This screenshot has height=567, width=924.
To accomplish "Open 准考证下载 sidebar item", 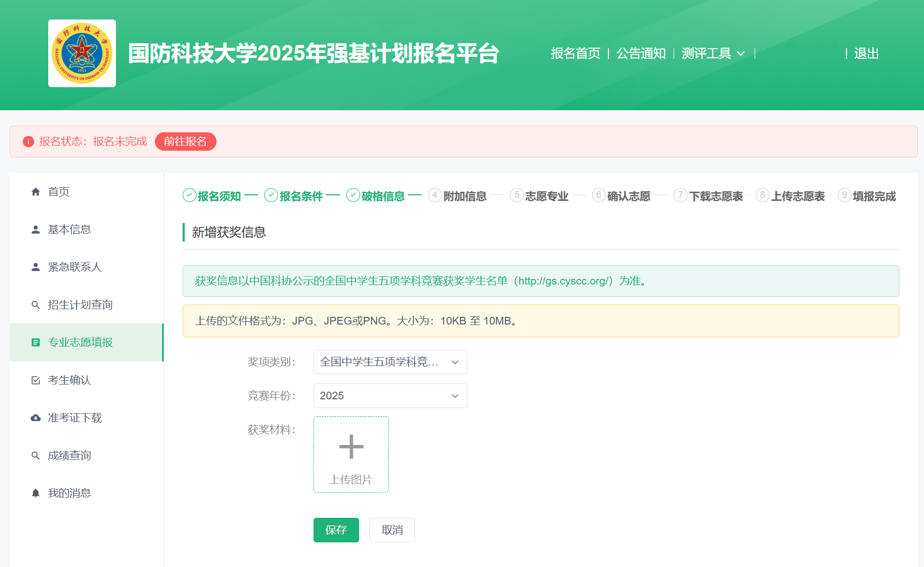I will tap(86, 418).
